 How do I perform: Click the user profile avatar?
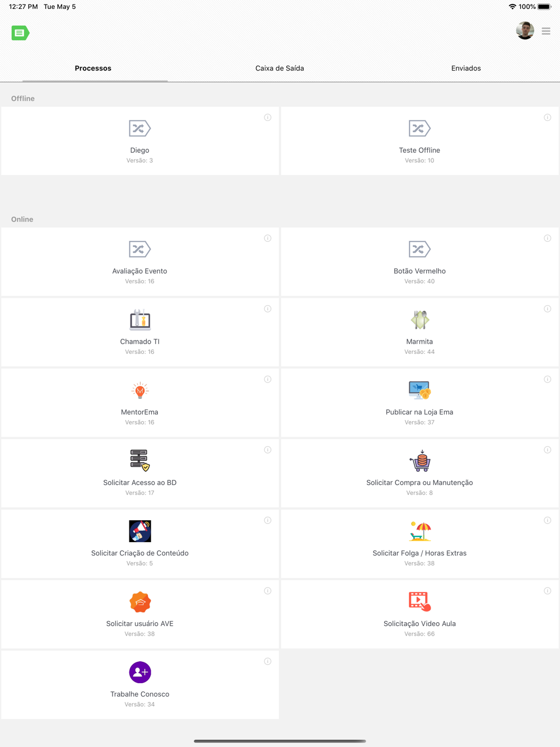[x=525, y=31]
